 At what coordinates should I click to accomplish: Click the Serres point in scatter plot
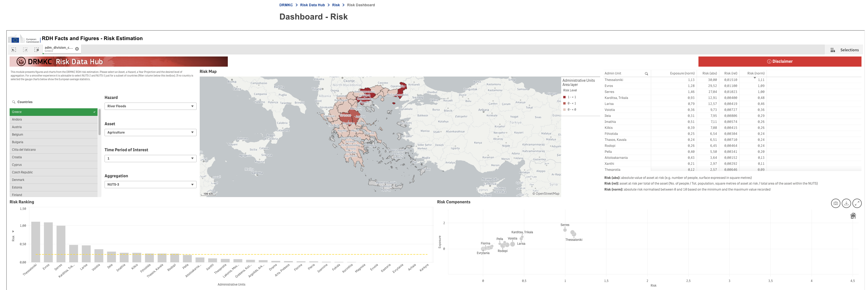coord(565,230)
